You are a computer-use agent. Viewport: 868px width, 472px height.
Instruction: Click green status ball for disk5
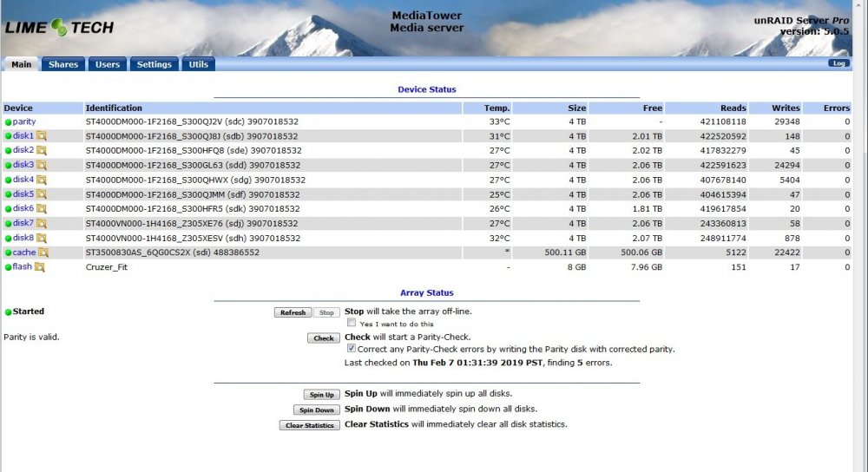9,194
